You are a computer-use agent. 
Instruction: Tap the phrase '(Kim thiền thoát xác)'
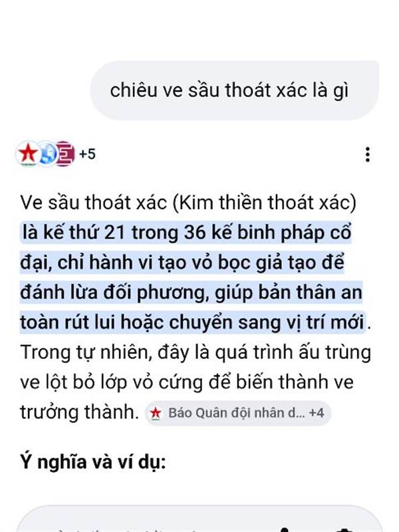click(x=265, y=203)
